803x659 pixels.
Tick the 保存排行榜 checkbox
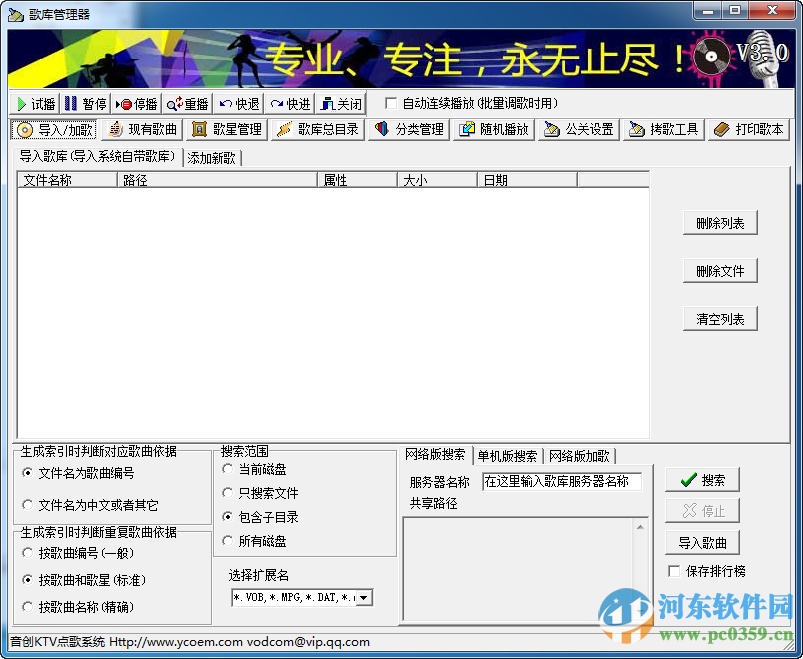click(x=674, y=571)
